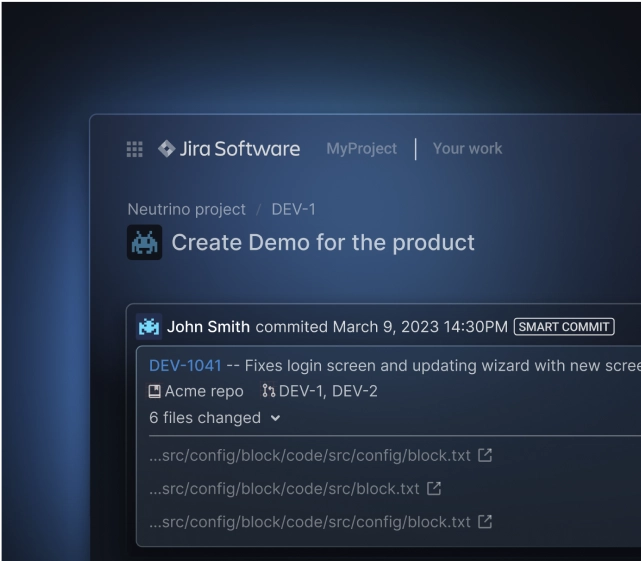The width and height of the screenshot is (641, 561).
Task: Click the SMART COMMIT badge
Action: coord(564,327)
